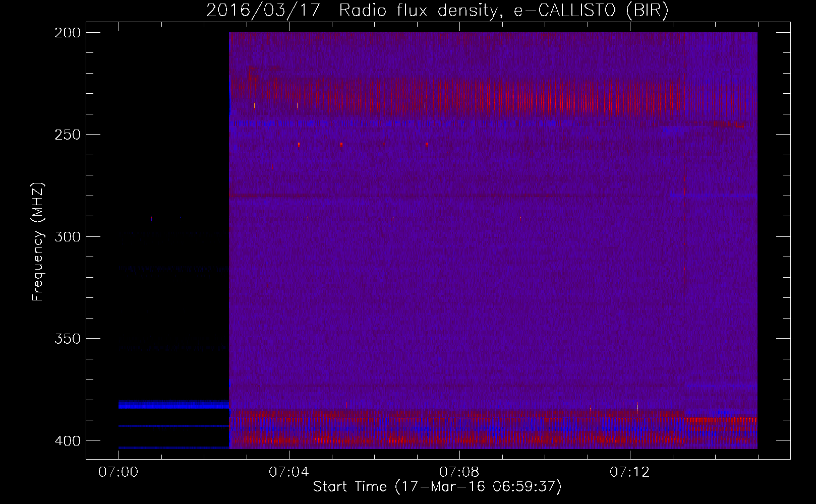Click the 07:12 time tick label
The height and width of the screenshot is (504, 816).
630,472
